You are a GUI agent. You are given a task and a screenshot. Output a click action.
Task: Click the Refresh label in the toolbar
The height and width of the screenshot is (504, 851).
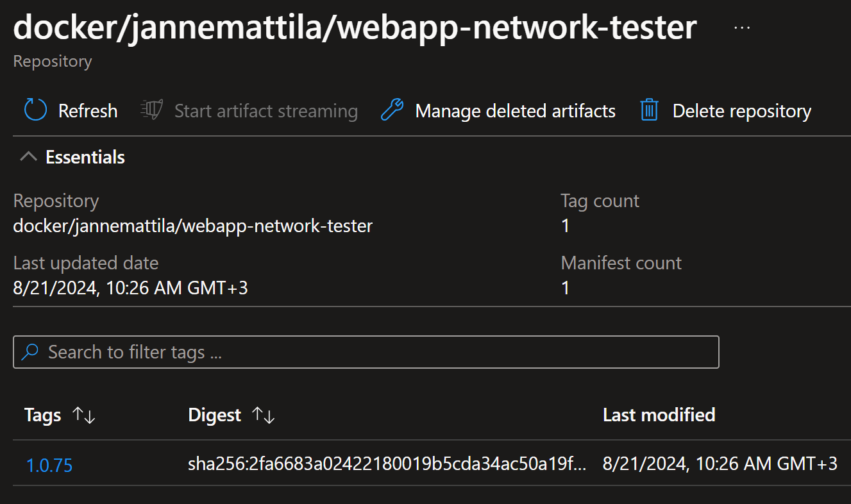point(88,111)
